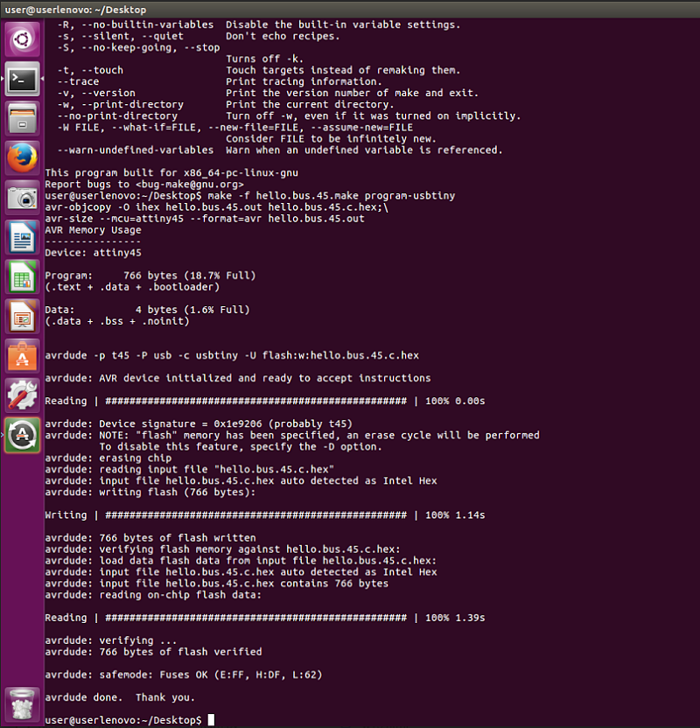
Task: Click 'AVR device initialized and ready' line
Action: click(238, 378)
